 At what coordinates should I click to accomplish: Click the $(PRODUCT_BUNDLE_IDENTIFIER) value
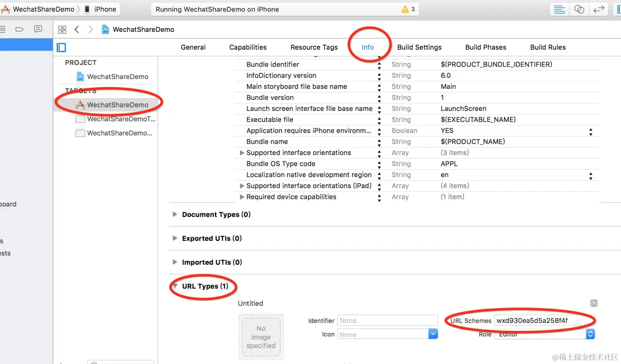(496, 65)
